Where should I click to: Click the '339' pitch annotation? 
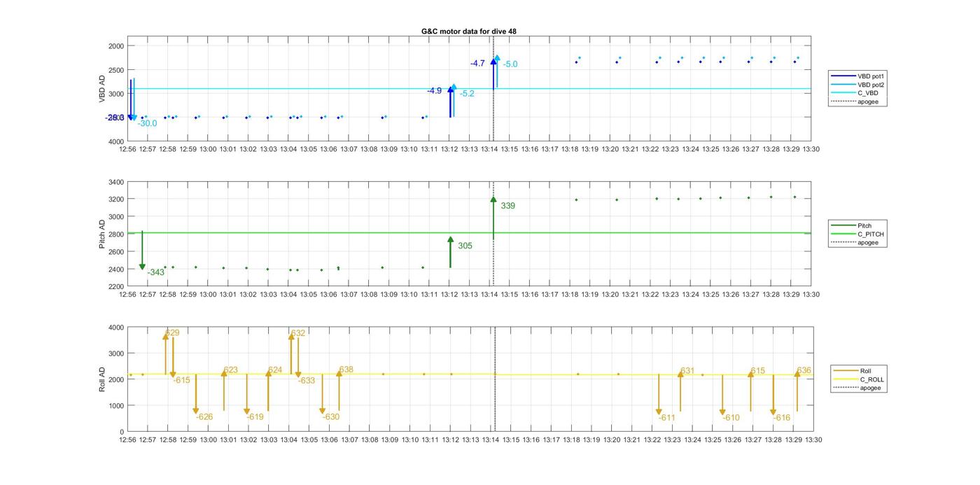[508, 206]
